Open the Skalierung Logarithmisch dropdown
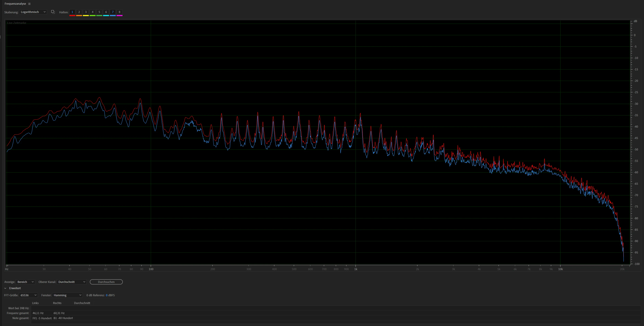This screenshot has width=644, height=326. [33, 12]
